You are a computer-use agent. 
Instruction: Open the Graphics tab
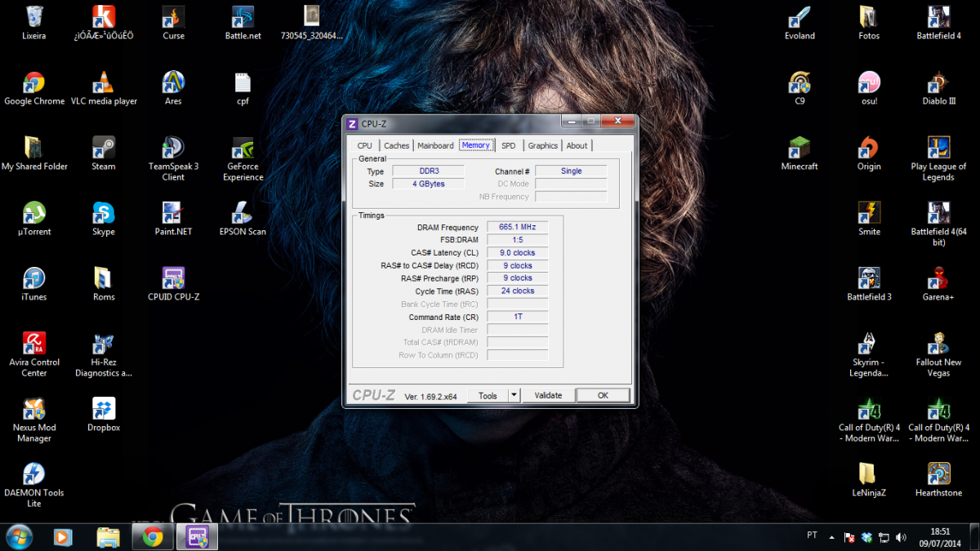pos(542,145)
